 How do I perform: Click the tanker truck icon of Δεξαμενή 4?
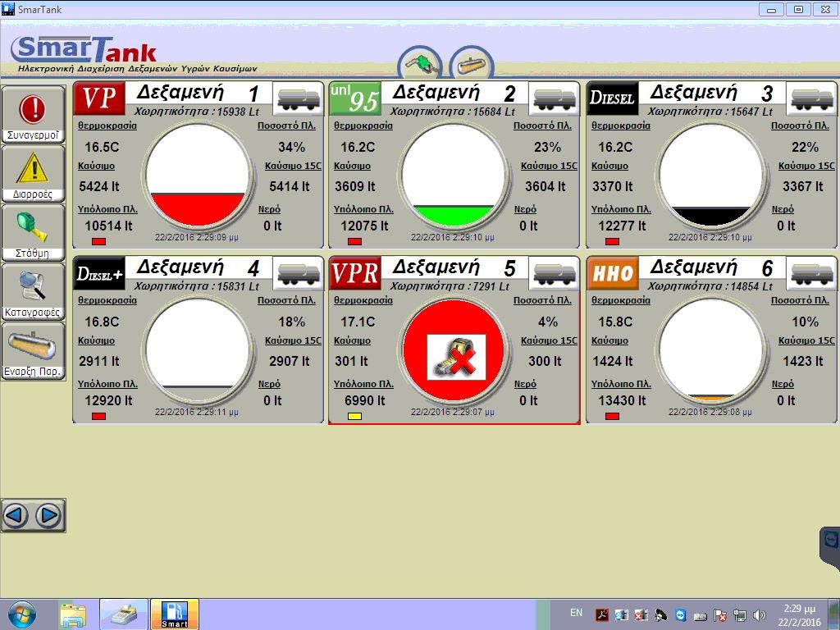(298, 273)
